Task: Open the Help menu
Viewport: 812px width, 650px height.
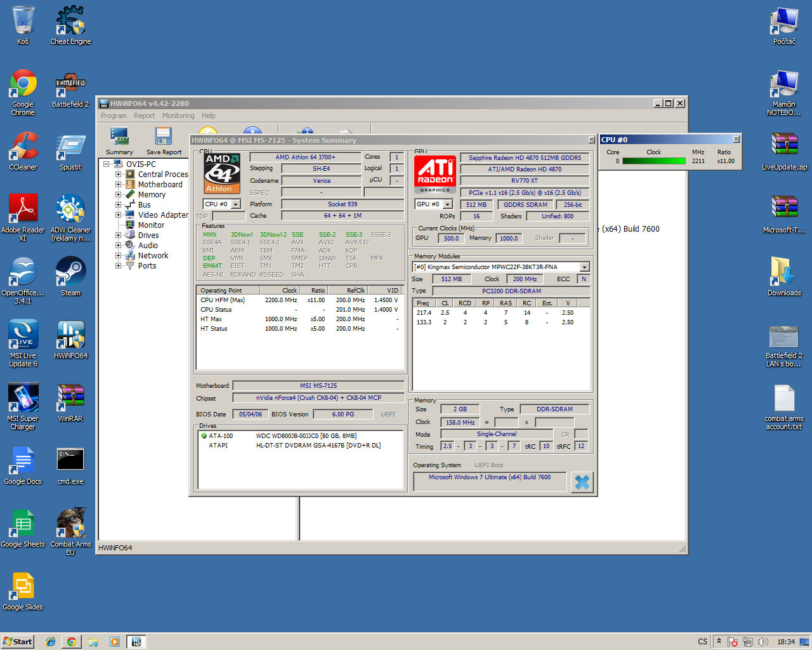Action: coord(209,116)
